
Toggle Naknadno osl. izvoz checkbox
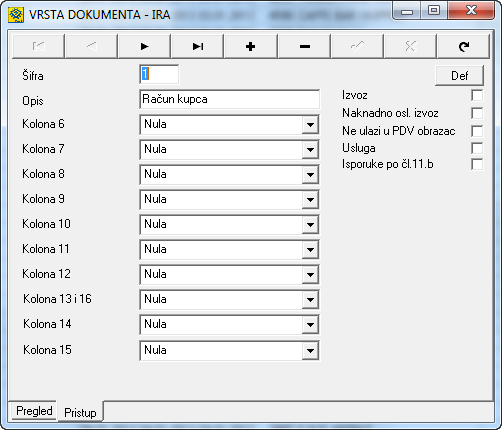click(477, 113)
